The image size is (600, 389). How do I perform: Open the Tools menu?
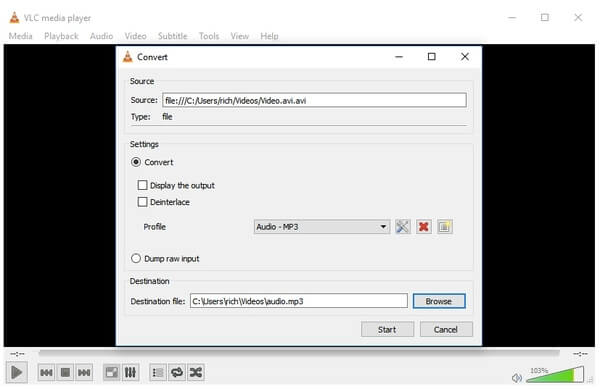click(209, 36)
